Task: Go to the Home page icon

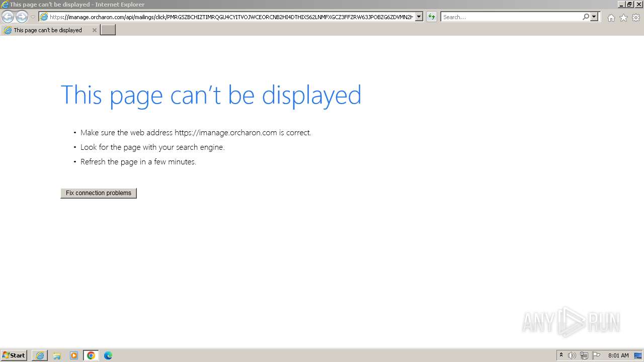Action: point(611,18)
